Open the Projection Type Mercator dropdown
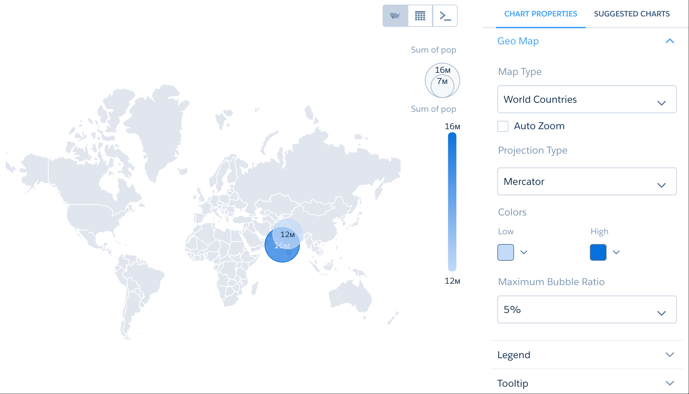 coord(587,181)
